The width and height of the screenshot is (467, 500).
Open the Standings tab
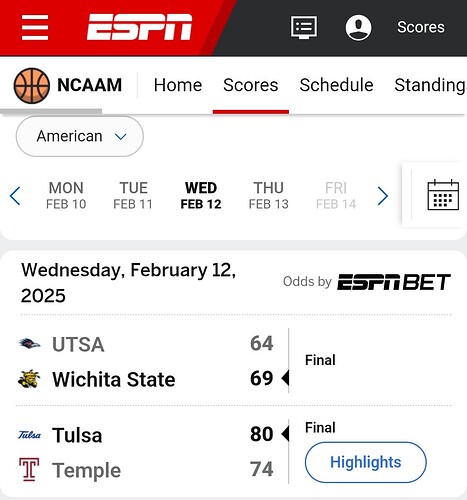click(430, 85)
